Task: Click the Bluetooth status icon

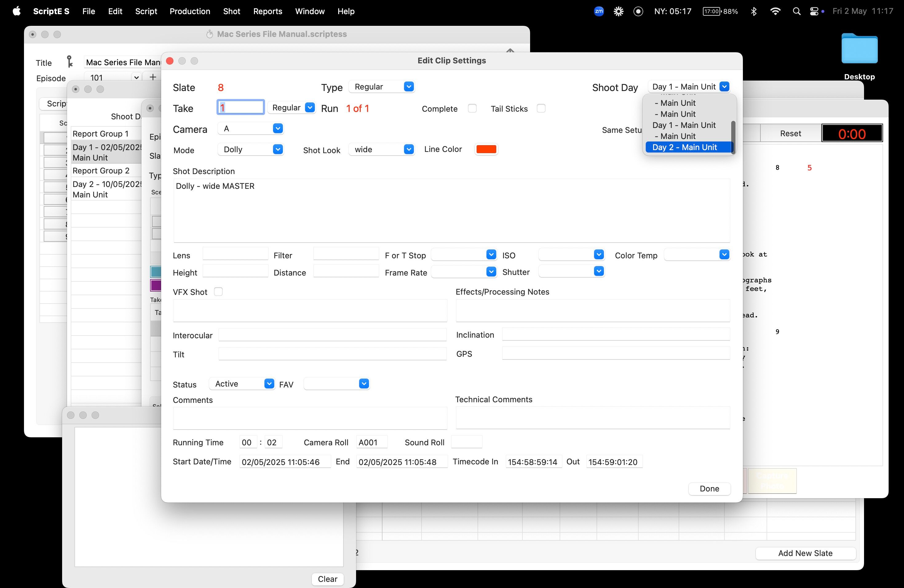Action: (754, 11)
